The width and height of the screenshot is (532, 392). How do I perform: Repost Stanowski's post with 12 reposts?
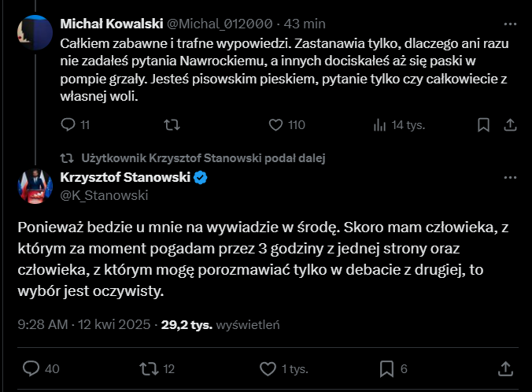[x=147, y=368]
